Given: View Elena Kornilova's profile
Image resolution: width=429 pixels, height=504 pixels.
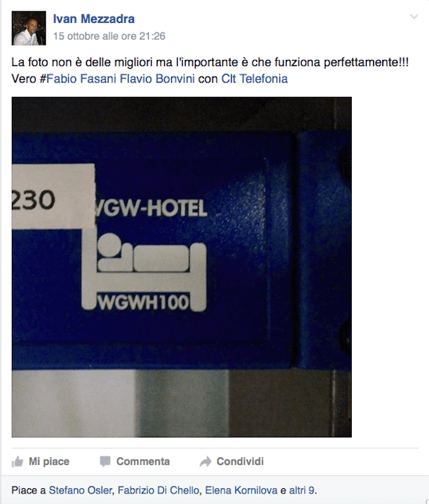Looking at the screenshot, I should (241, 490).
